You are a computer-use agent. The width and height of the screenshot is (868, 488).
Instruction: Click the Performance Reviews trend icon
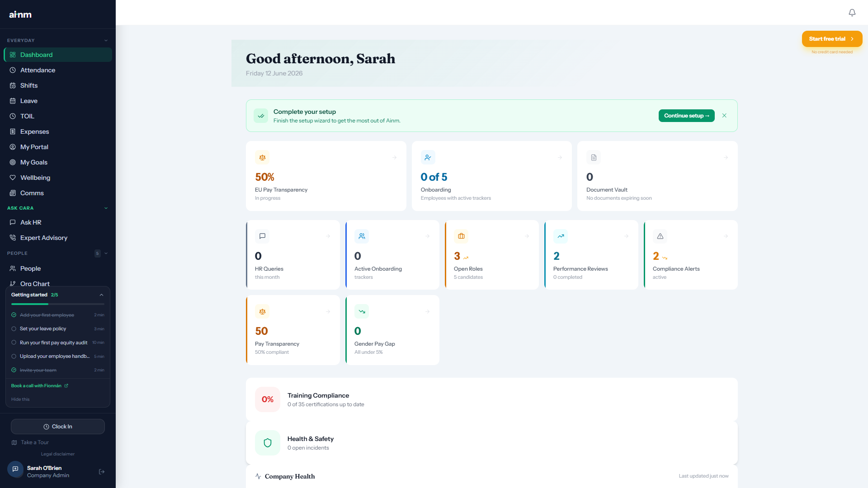pyautogui.click(x=561, y=236)
